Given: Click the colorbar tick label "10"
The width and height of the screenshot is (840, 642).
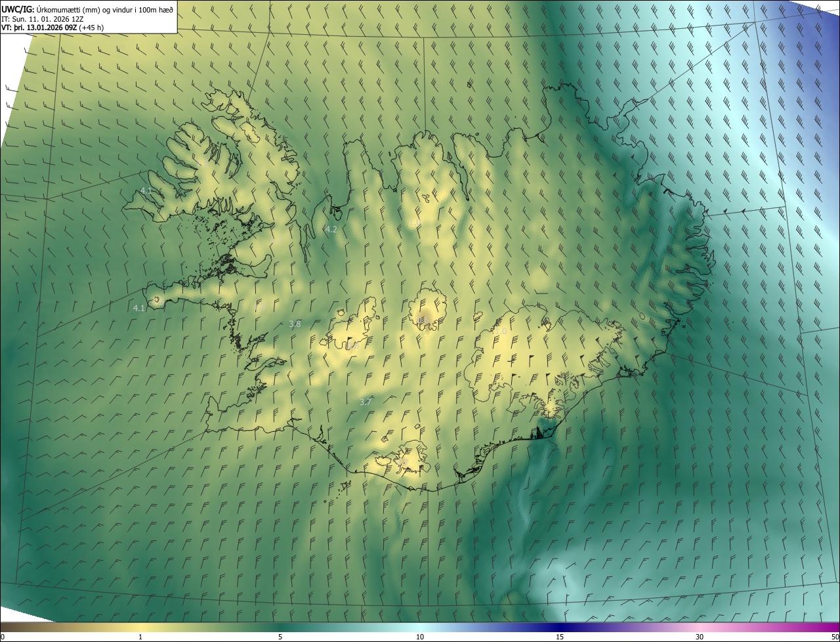Looking at the screenshot, I should 420,637.
